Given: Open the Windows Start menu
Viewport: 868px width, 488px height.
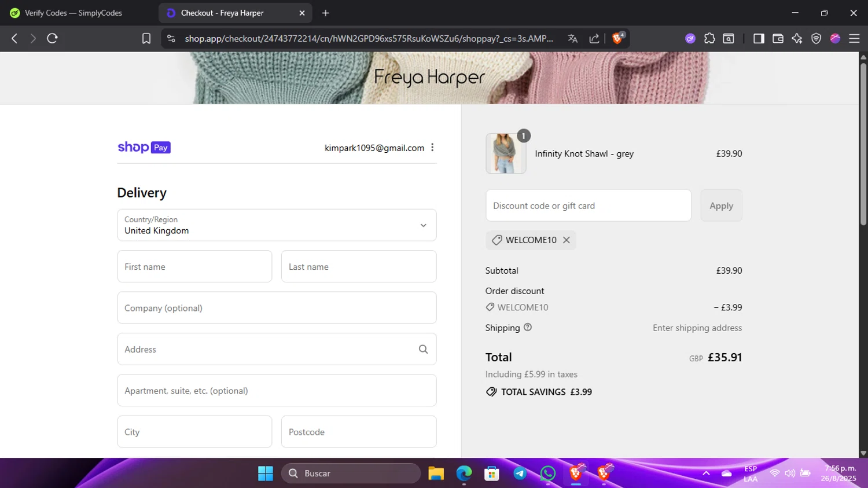Looking at the screenshot, I should pos(266,474).
